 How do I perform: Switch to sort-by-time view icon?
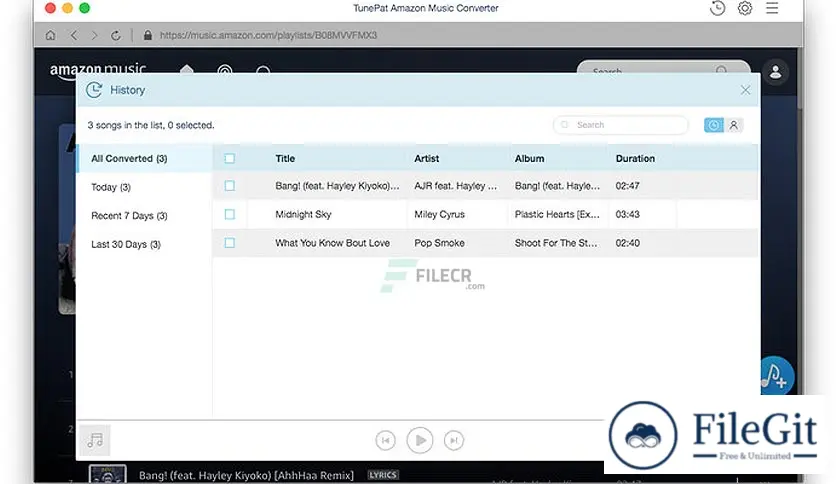tap(713, 125)
